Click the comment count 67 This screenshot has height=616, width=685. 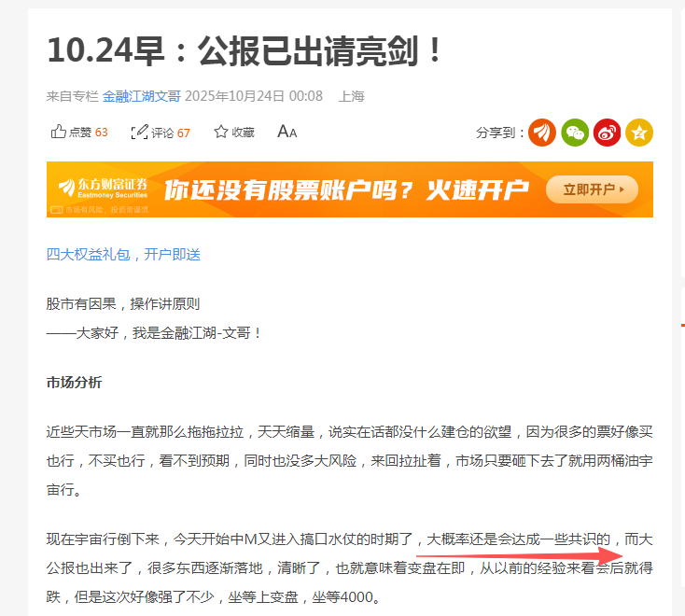[184, 133]
